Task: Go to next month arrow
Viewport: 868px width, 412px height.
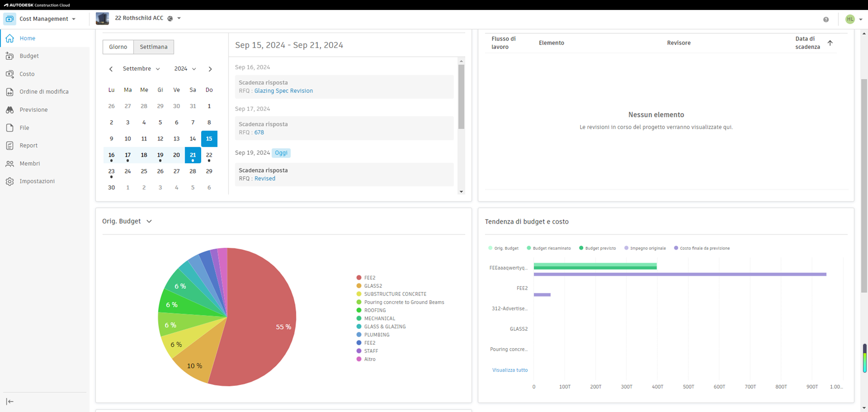Action: click(210, 69)
